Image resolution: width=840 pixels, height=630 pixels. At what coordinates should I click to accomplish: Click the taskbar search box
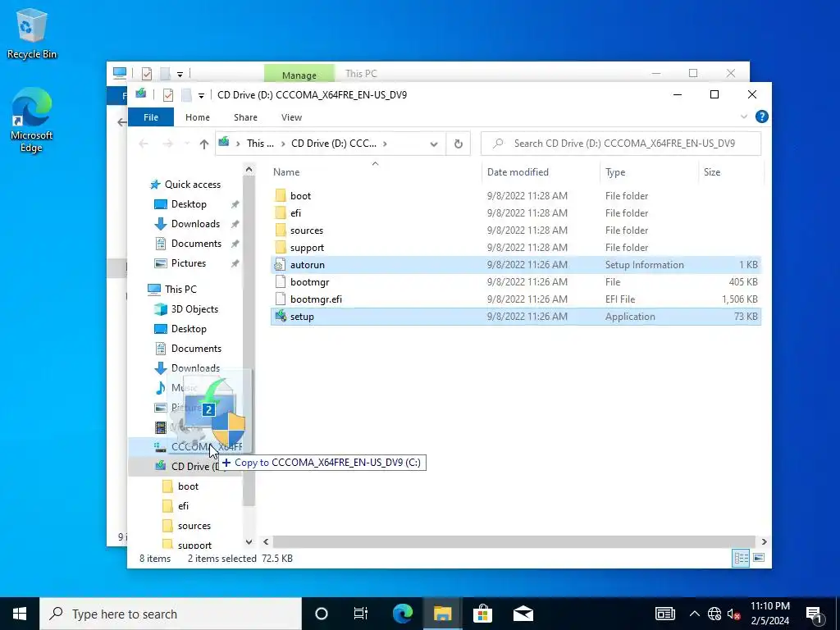(171, 614)
